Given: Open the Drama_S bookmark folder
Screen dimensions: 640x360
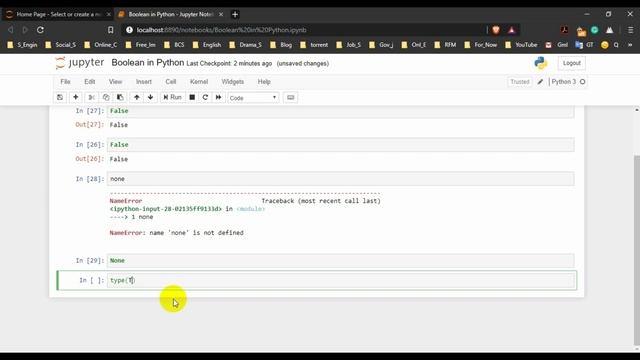Looking at the screenshot, I should click(246, 45).
